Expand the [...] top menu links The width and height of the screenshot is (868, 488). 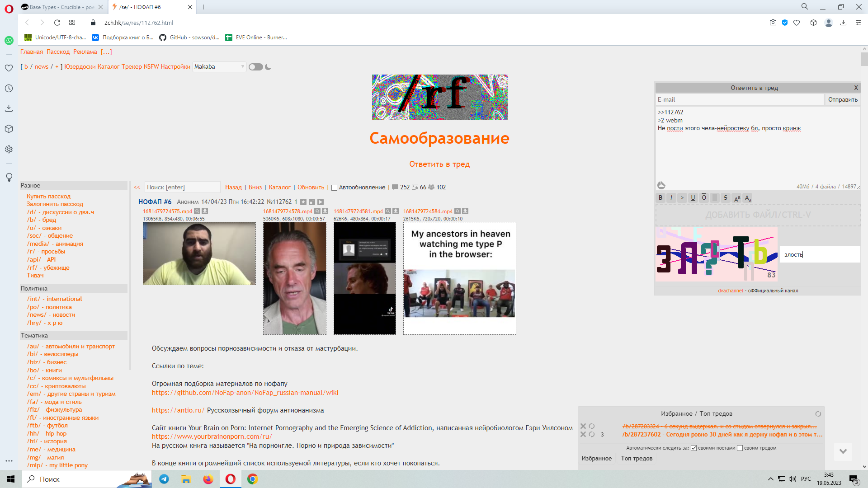pyautogui.click(x=106, y=52)
